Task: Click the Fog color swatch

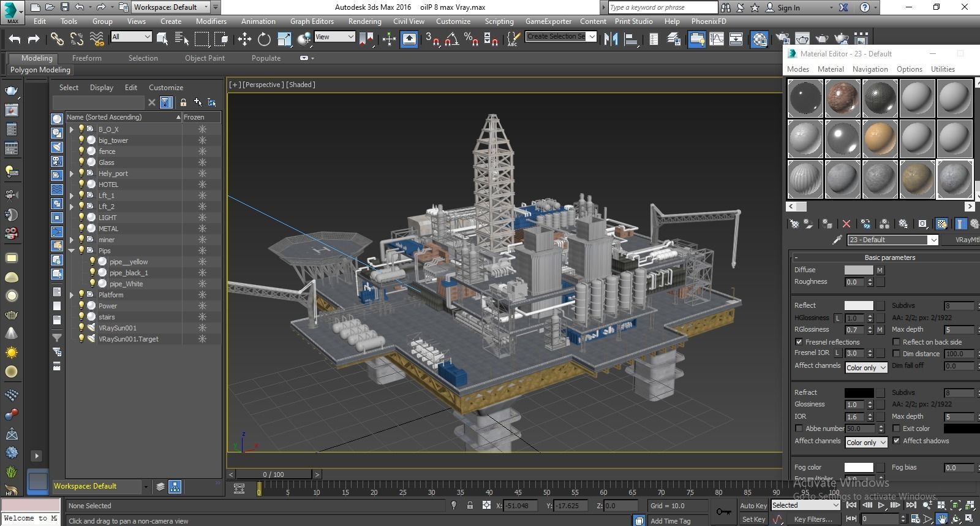Action: tap(859, 467)
